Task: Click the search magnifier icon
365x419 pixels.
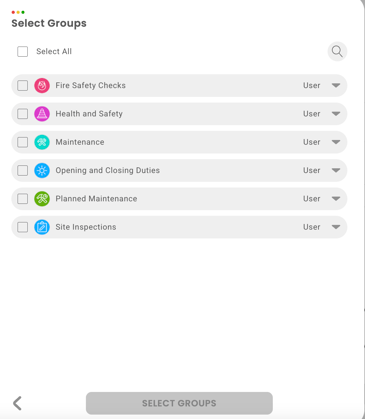Action: (337, 51)
